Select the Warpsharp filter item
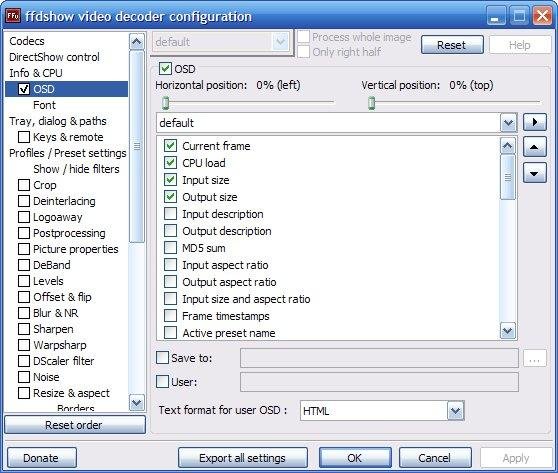Image resolution: width=558 pixels, height=473 pixels. coord(60,345)
